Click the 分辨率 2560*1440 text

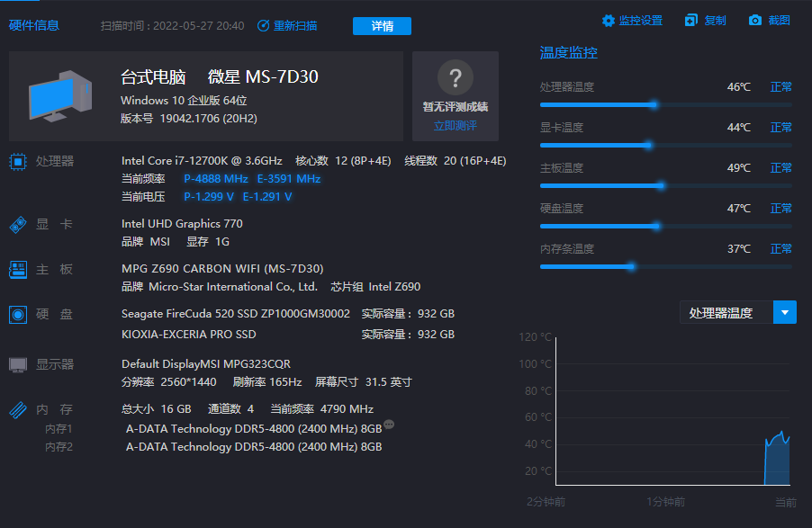[169, 382]
